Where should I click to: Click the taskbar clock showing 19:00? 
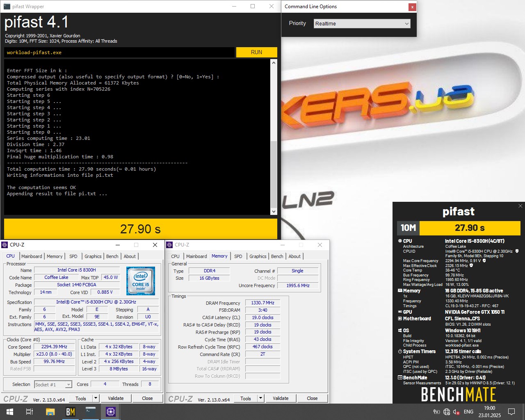click(x=489, y=412)
